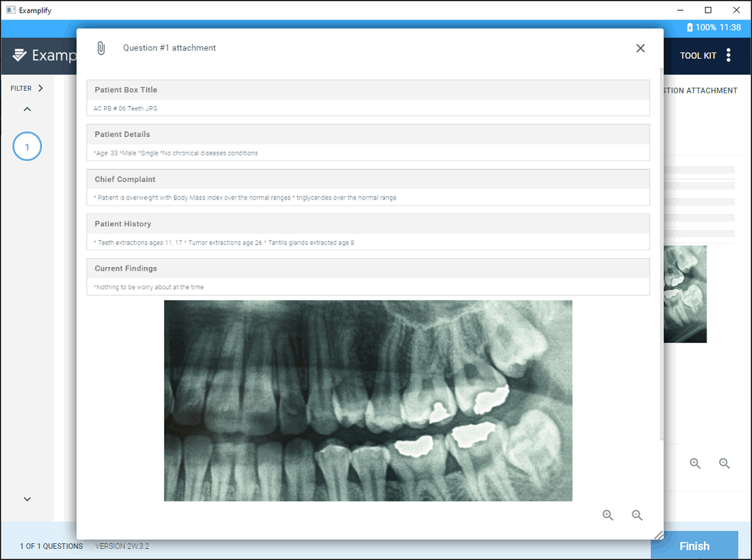Minimize the Examplify window
The image size is (752, 560).
pyautogui.click(x=680, y=10)
